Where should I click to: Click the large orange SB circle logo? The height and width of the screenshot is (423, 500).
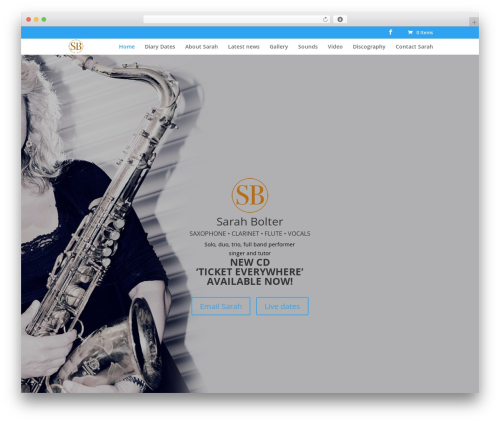click(x=250, y=195)
